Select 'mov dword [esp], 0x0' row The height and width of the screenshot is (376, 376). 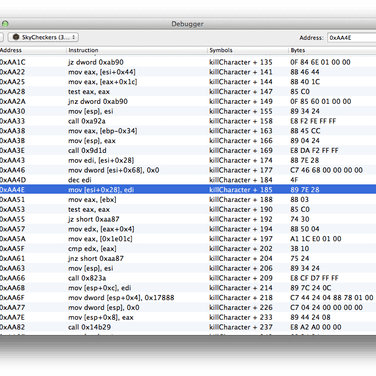pyautogui.click(x=188, y=307)
